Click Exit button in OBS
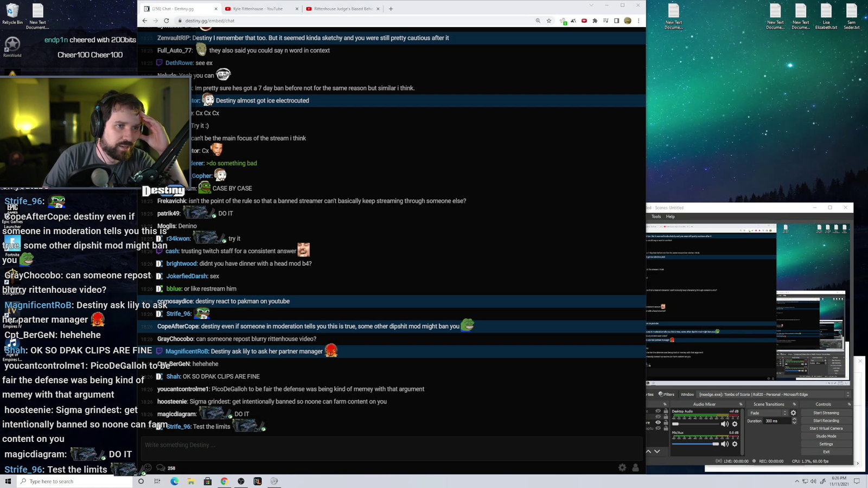This screenshot has height=488, width=868. [826, 451]
